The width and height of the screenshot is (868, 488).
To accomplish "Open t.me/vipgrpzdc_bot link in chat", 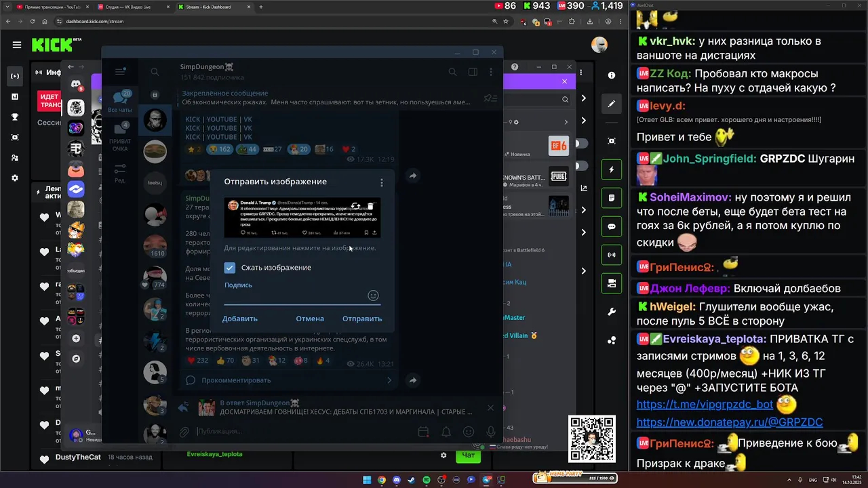I will coord(705,405).
